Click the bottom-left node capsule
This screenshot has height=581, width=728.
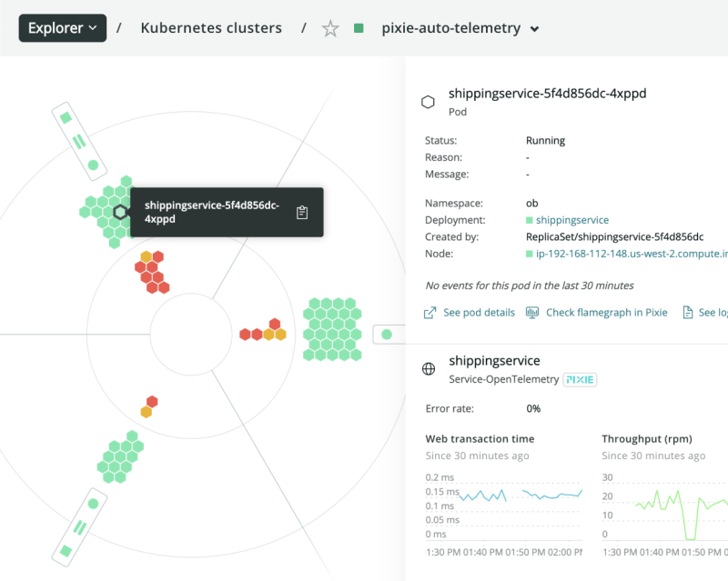click(79, 526)
